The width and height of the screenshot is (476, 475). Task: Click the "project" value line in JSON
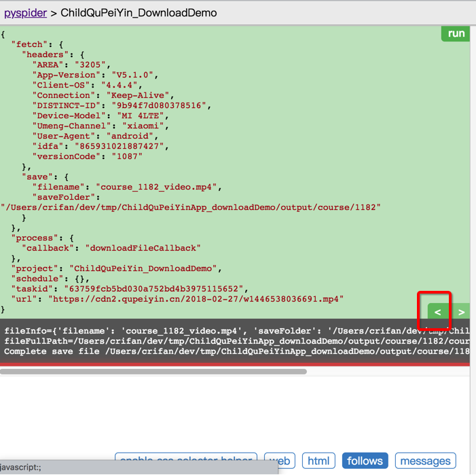pyautogui.click(x=117, y=268)
